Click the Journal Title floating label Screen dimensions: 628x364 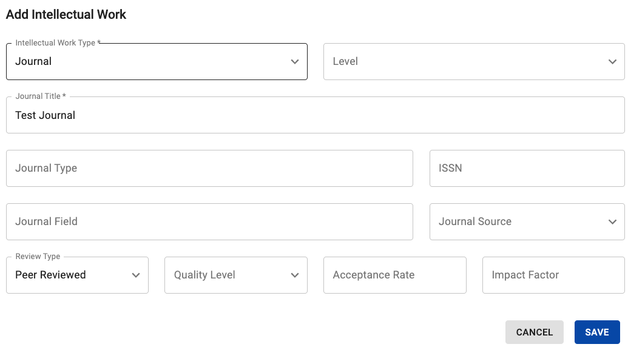pyautogui.click(x=40, y=96)
